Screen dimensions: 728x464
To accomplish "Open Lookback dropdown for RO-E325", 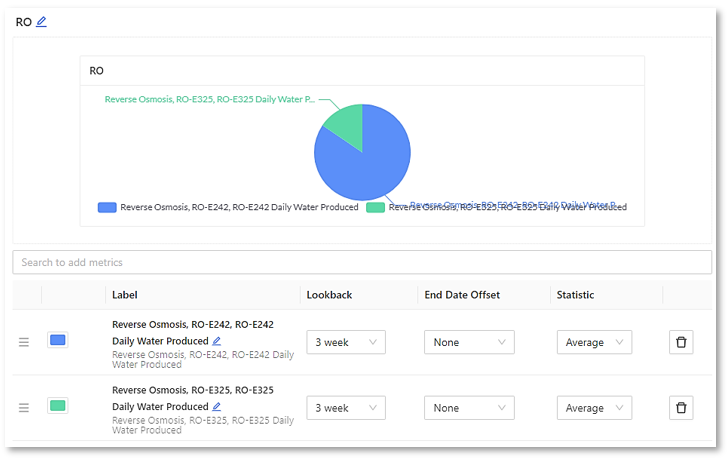I will point(346,408).
